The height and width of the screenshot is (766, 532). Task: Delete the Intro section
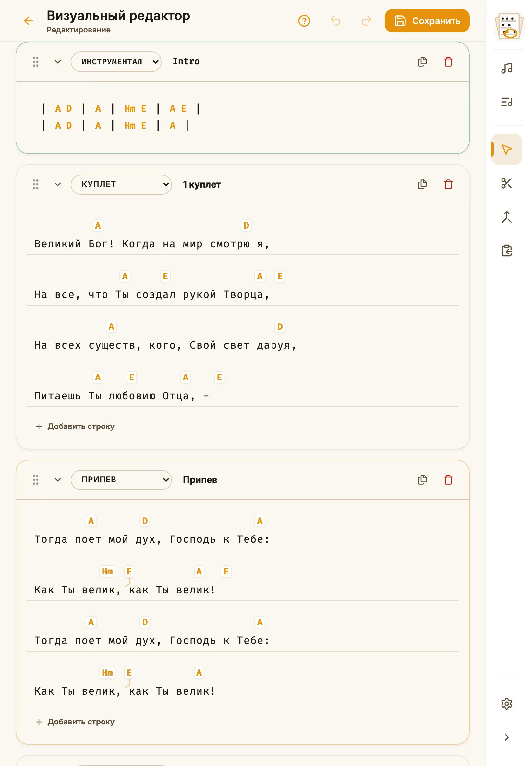tap(448, 62)
